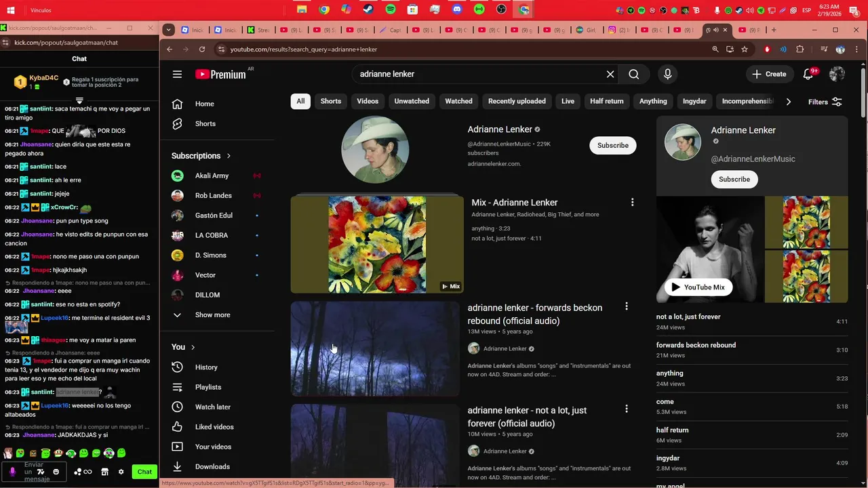Play the YouTube Mix button

pos(698,287)
